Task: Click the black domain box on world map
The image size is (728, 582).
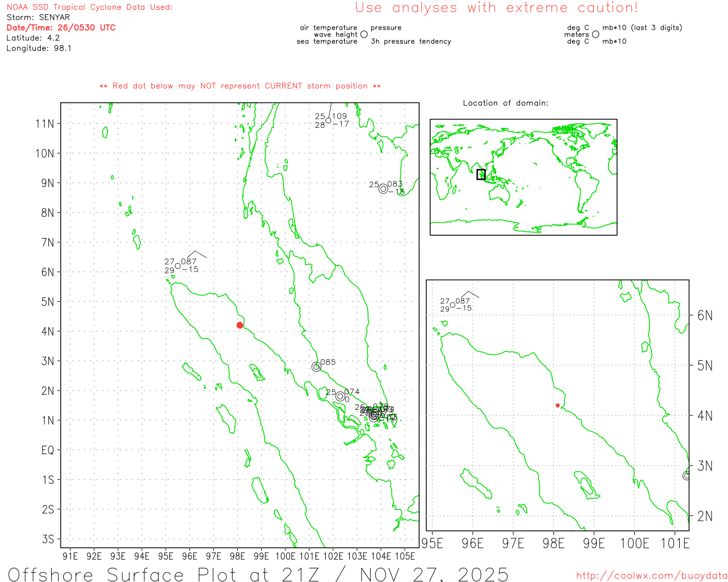Action: click(481, 174)
